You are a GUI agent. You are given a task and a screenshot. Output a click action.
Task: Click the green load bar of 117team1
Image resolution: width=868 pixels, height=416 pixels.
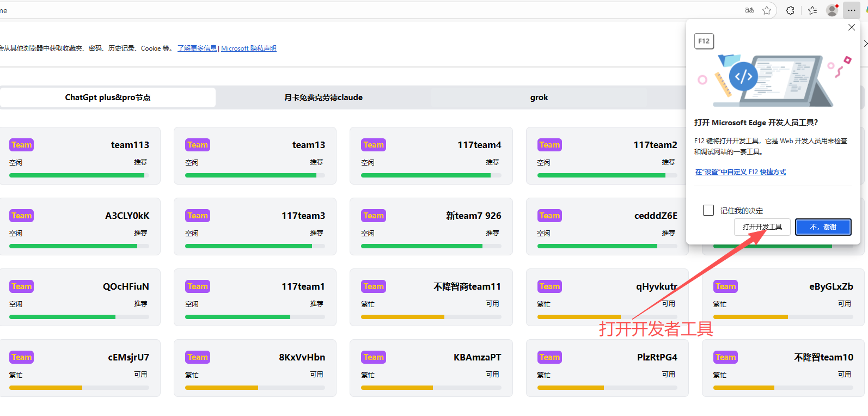(x=237, y=317)
